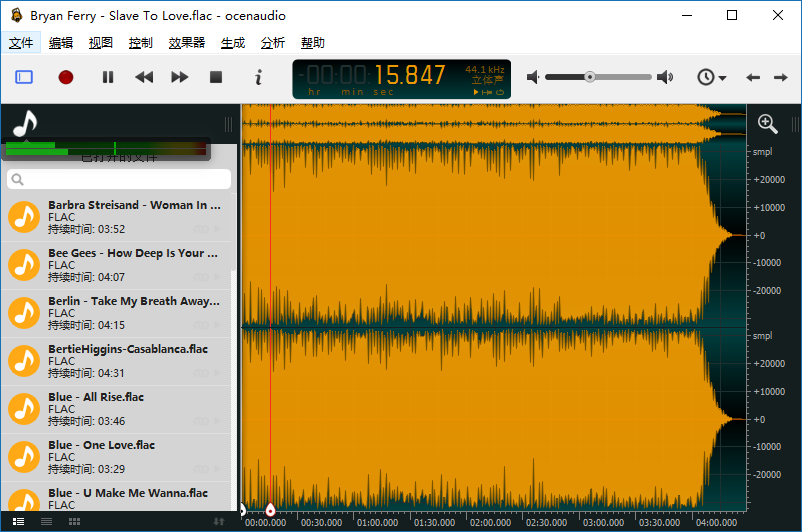
Task: Open the 视图 menu
Action: (x=100, y=43)
